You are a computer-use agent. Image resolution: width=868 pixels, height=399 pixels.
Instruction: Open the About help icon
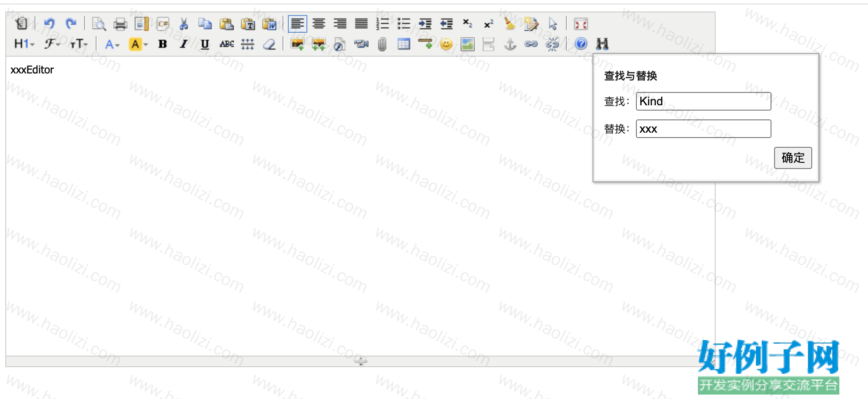[581, 44]
